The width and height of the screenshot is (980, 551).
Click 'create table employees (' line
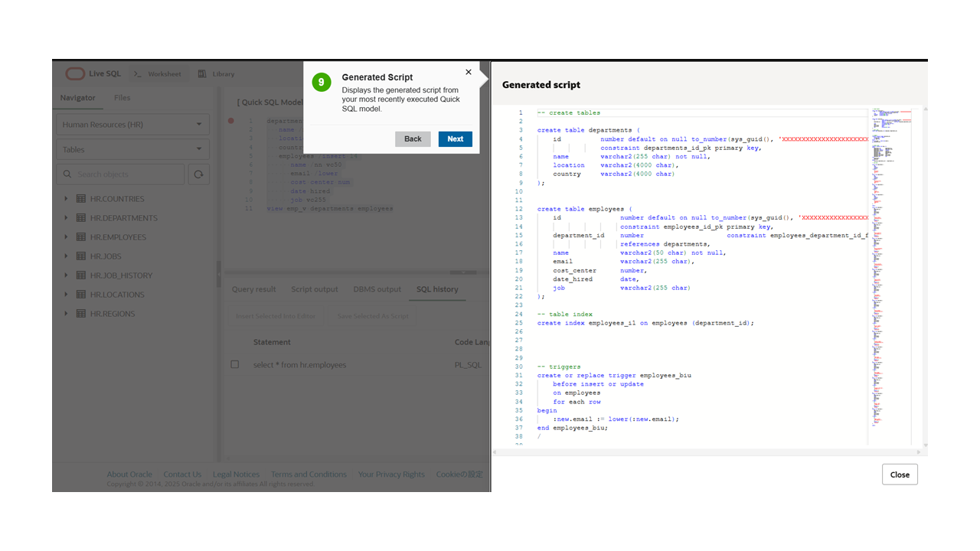pyautogui.click(x=585, y=209)
